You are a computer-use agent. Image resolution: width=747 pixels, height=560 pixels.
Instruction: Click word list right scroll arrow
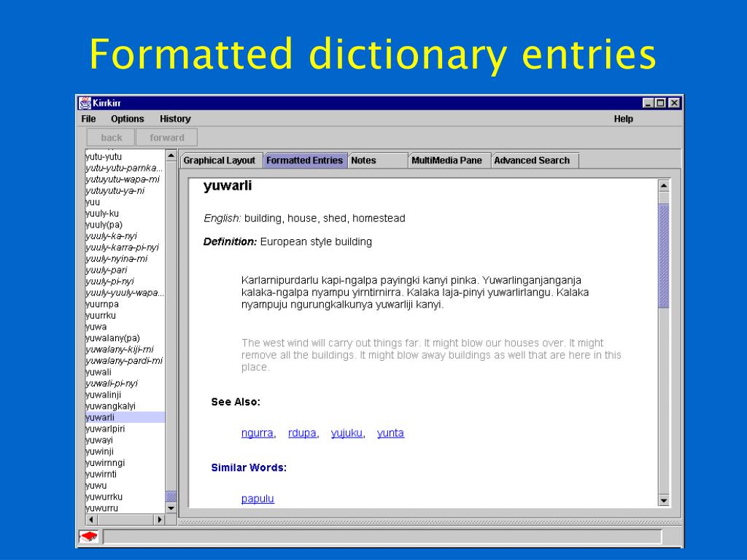click(160, 519)
